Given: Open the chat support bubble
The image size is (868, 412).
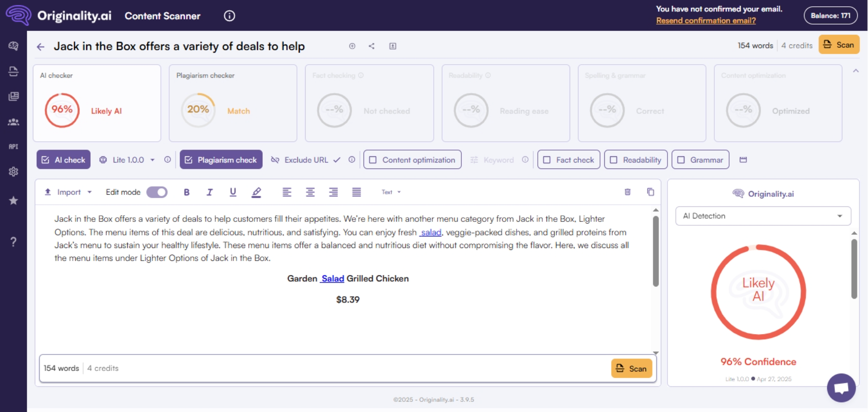Looking at the screenshot, I should point(841,387).
